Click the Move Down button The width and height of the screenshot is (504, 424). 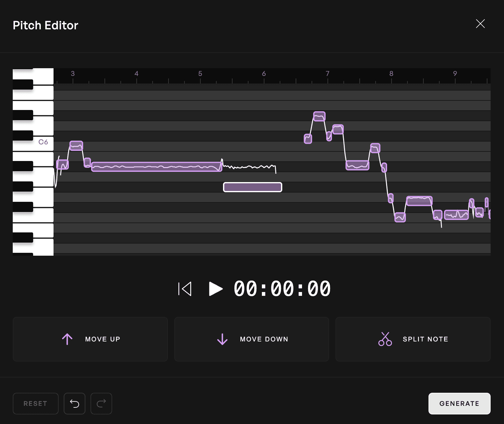[252, 339]
